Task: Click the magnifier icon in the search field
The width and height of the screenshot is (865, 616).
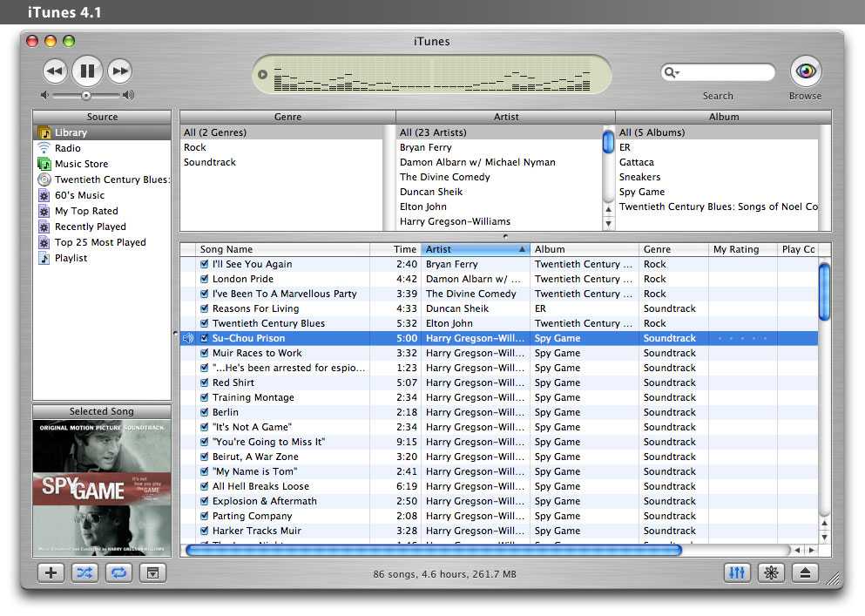Action: click(671, 72)
